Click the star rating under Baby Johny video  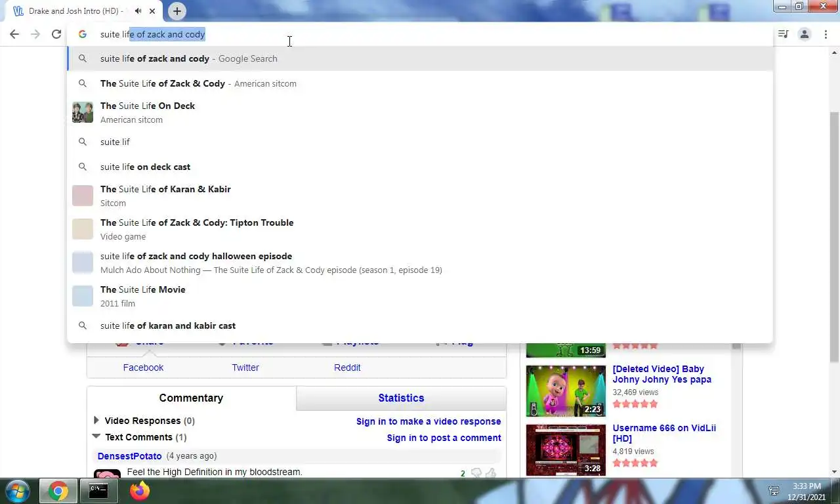pyautogui.click(x=635, y=404)
